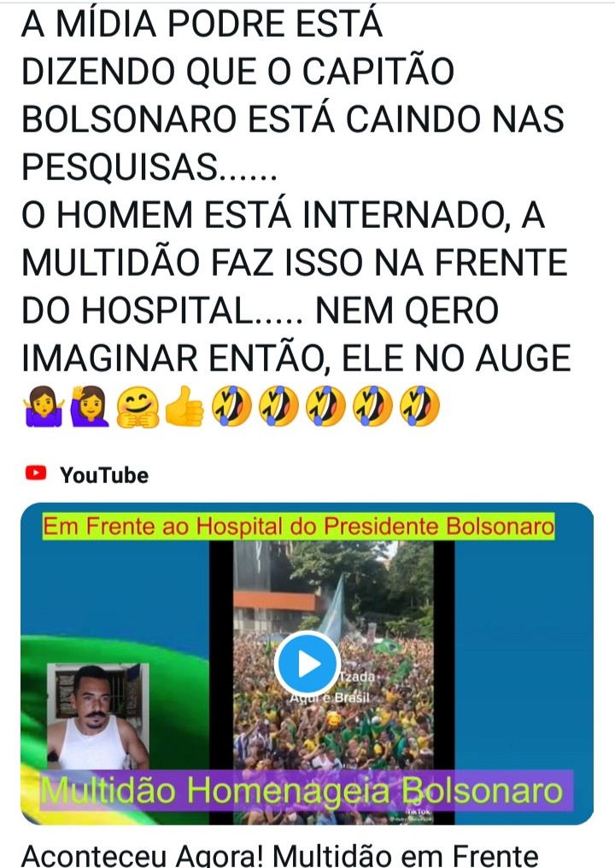Click the hugging face emoji
615x868 pixels.
(138, 407)
